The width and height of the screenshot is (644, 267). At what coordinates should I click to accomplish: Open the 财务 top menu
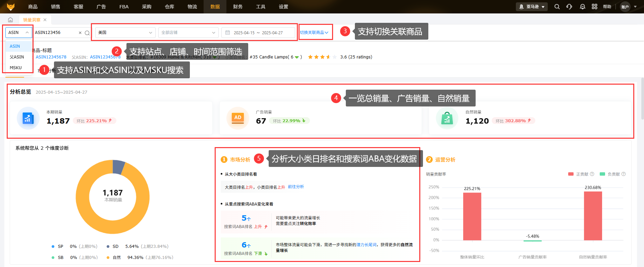pyautogui.click(x=238, y=7)
